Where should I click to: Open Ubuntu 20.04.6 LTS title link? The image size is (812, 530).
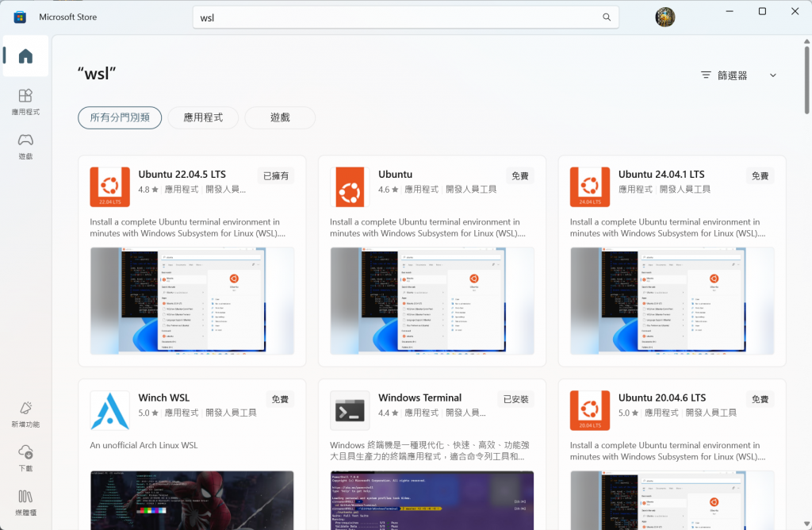tap(662, 397)
